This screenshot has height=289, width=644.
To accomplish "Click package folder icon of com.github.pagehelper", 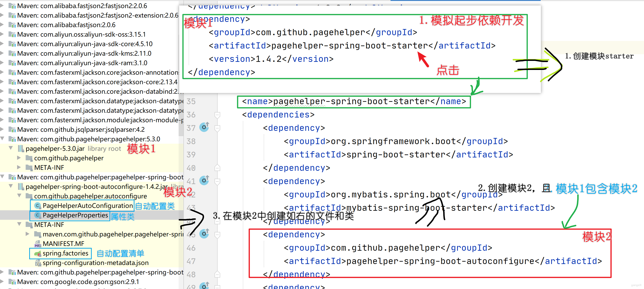I will (x=29, y=158).
